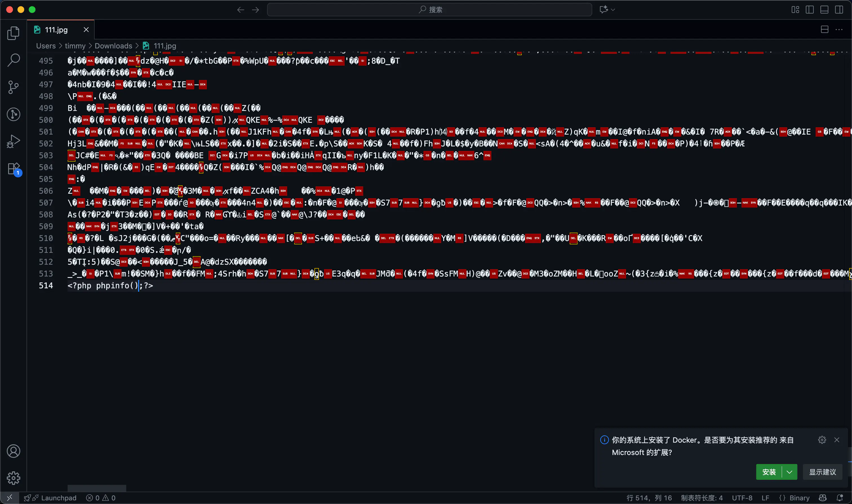Open the Copilot chat dropdown chevron
This screenshot has width=852, height=504.
coord(613,10)
